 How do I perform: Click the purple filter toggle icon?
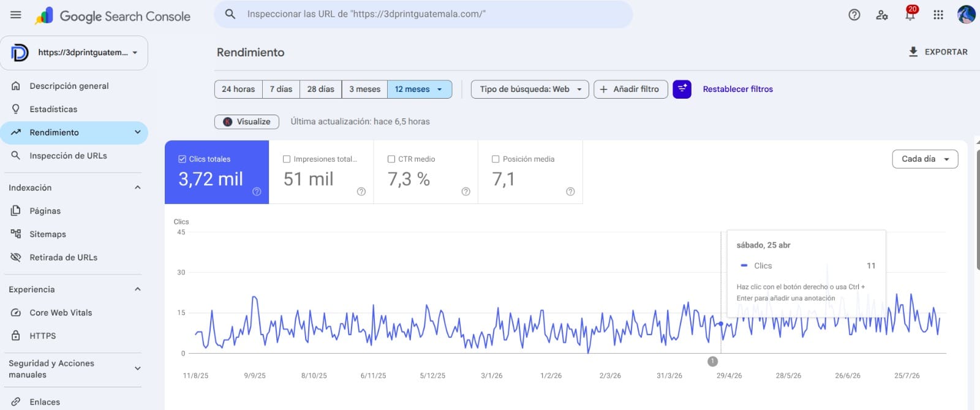click(x=682, y=89)
